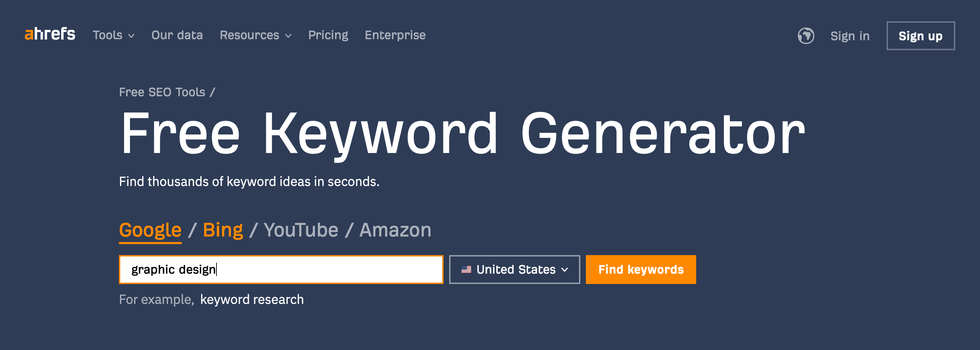Screen dimensions: 980x350
Task: Select the Amazon tab
Action: click(x=395, y=230)
